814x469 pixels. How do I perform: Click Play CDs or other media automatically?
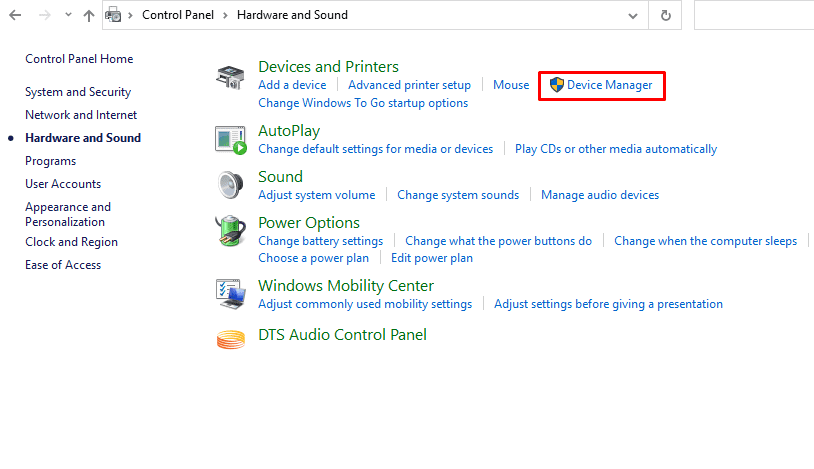click(616, 149)
